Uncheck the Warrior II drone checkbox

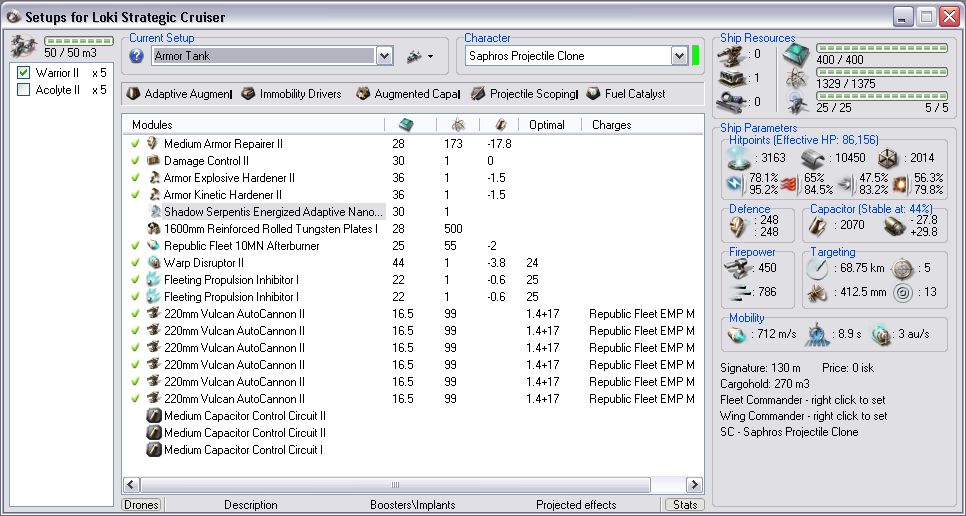coord(23,73)
